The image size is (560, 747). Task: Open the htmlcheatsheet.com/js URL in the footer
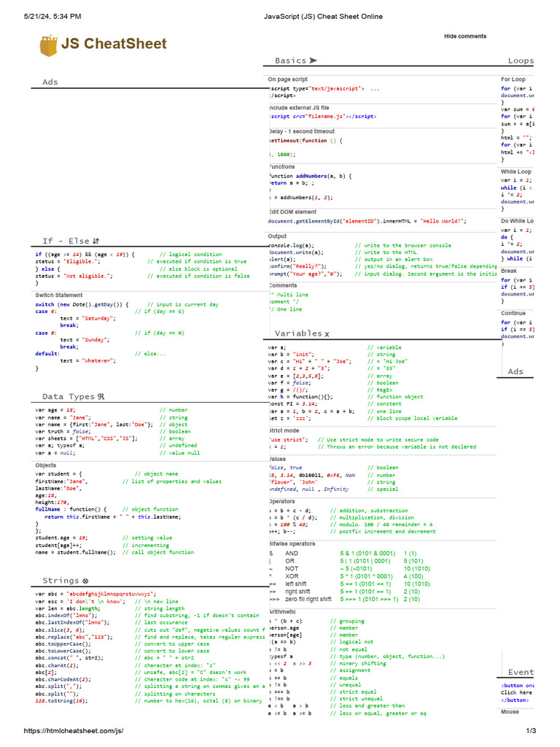pyautogui.click(x=74, y=730)
